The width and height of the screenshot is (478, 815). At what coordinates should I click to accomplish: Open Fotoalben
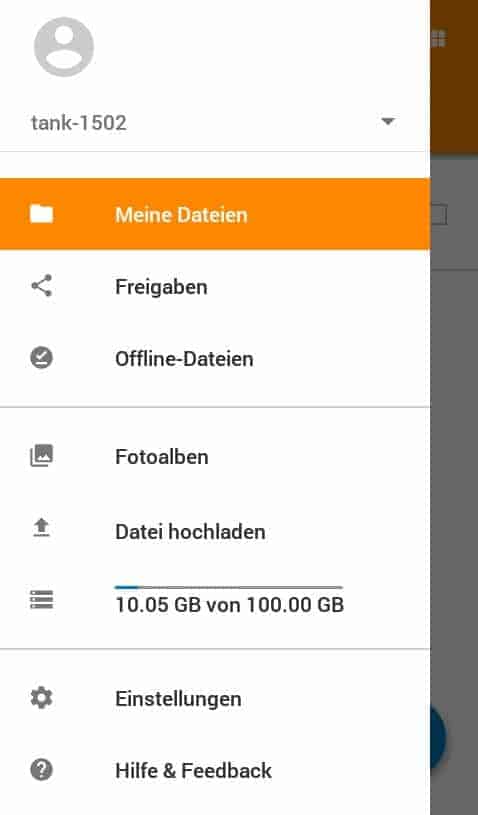pyautogui.click(x=215, y=457)
